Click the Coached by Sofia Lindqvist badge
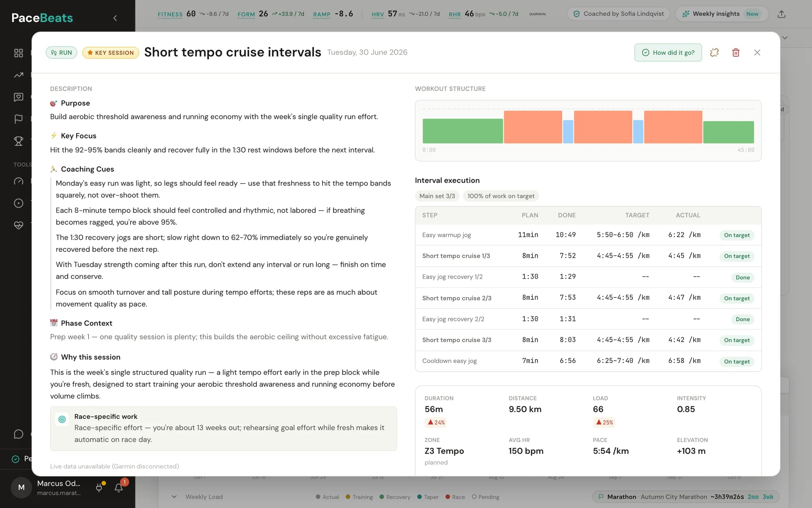 click(618, 14)
